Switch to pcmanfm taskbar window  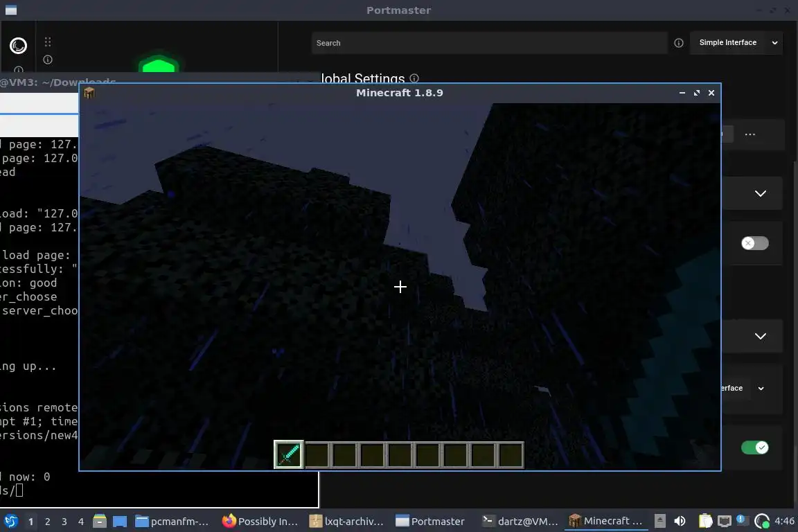[172, 522]
